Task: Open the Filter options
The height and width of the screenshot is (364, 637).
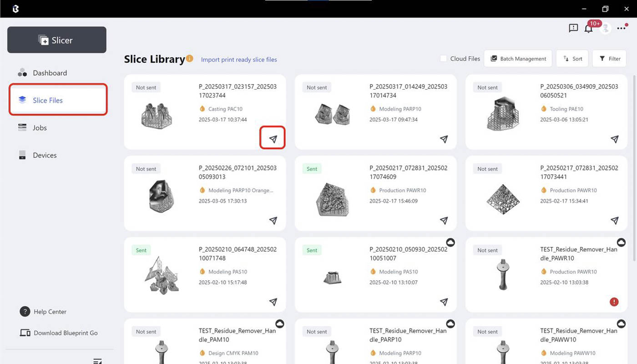Action: click(610, 59)
